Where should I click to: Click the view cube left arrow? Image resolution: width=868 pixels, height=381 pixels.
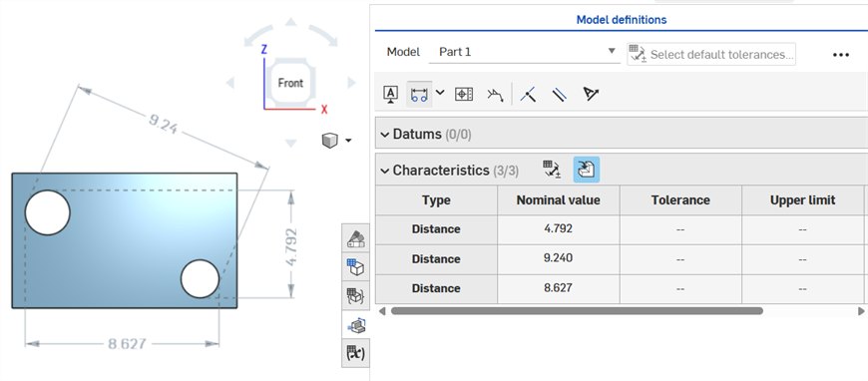[230, 83]
